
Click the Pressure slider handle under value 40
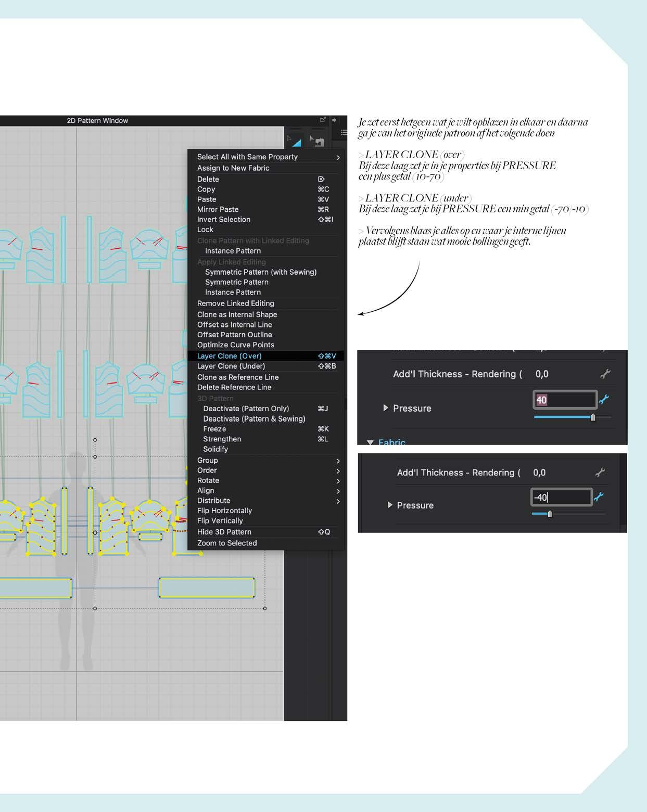(x=593, y=417)
